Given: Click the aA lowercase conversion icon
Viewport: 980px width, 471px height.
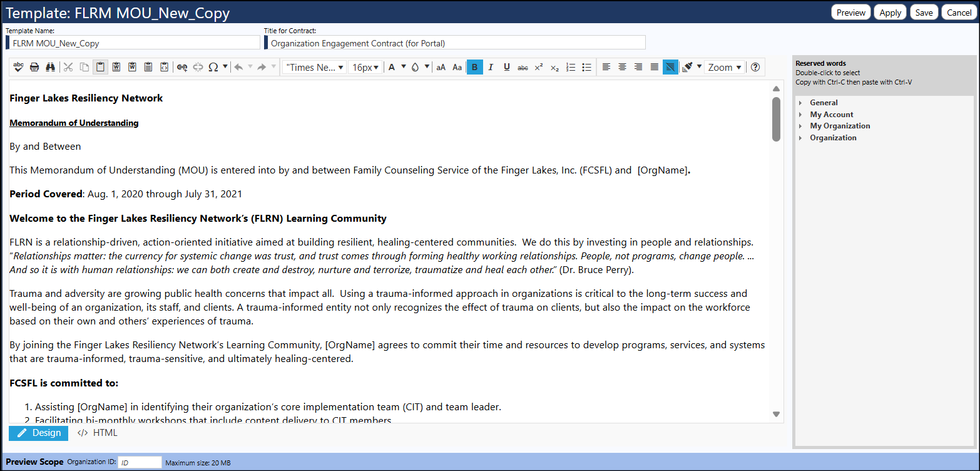Looking at the screenshot, I should [x=441, y=67].
